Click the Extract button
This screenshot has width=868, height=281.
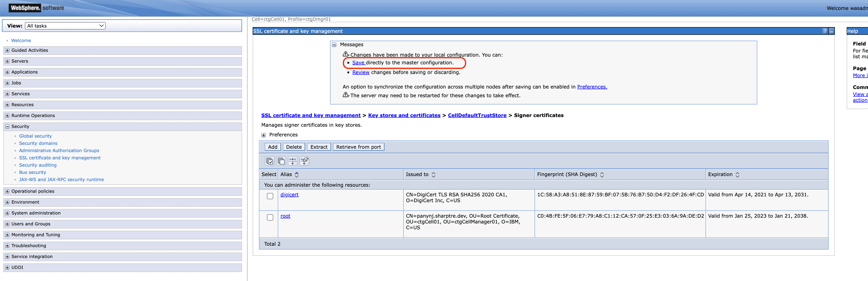319,147
